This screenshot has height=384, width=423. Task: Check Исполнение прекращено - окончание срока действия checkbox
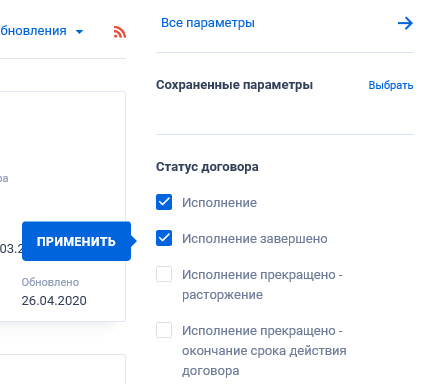[x=164, y=330]
